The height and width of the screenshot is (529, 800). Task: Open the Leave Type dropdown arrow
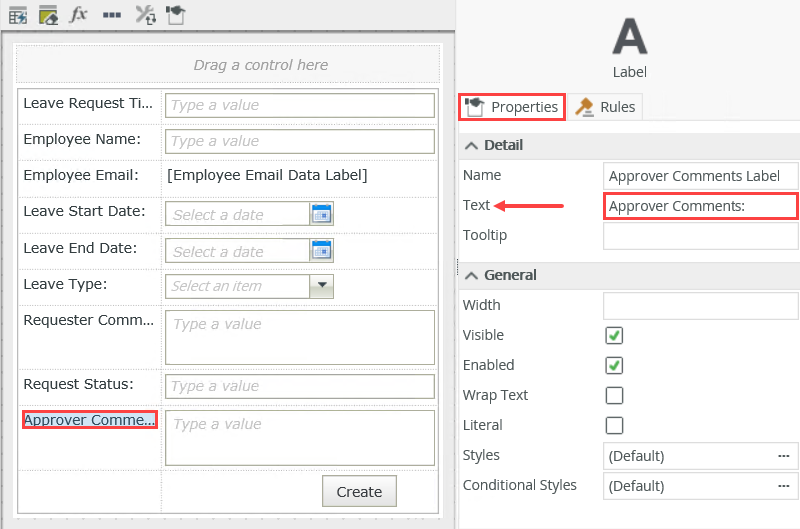pos(321,286)
